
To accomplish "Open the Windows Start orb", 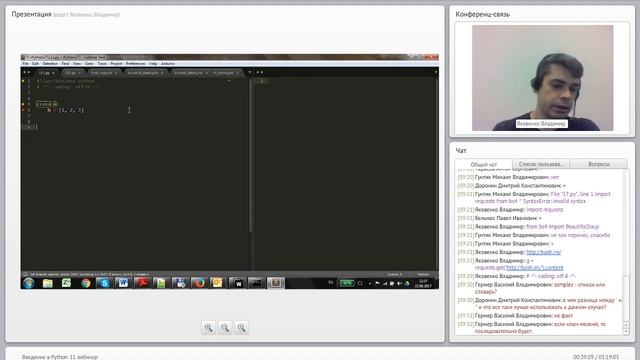I will [29, 283].
